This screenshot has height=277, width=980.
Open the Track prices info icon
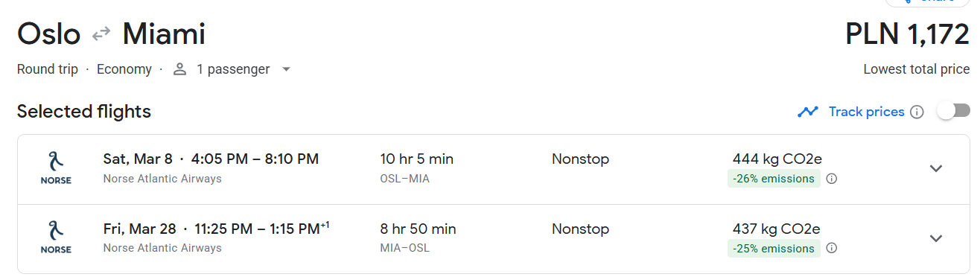(x=917, y=112)
